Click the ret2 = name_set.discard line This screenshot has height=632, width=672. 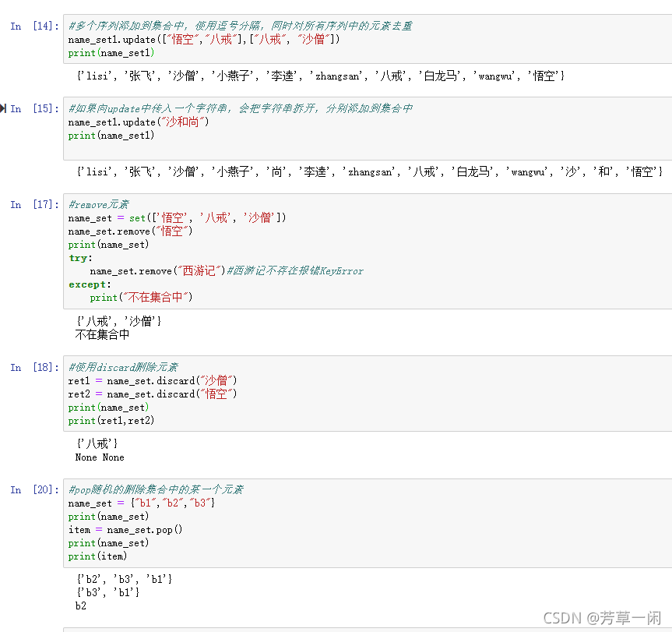pyautogui.click(x=153, y=394)
